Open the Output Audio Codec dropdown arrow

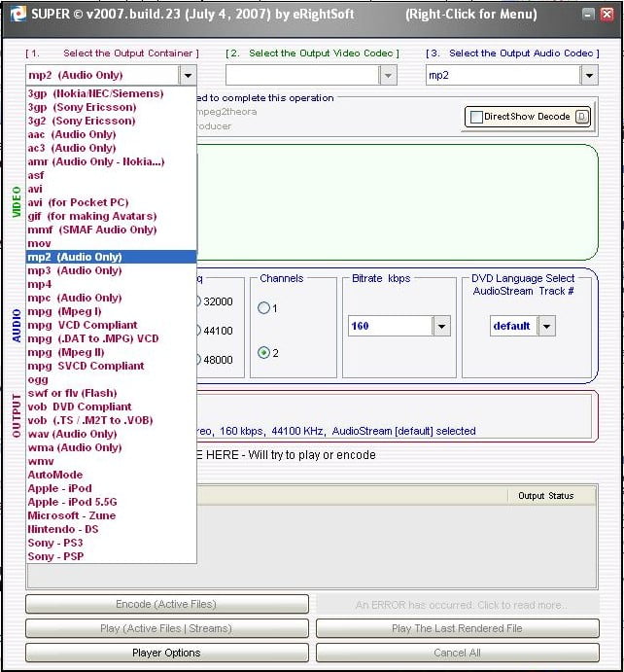click(x=589, y=76)
